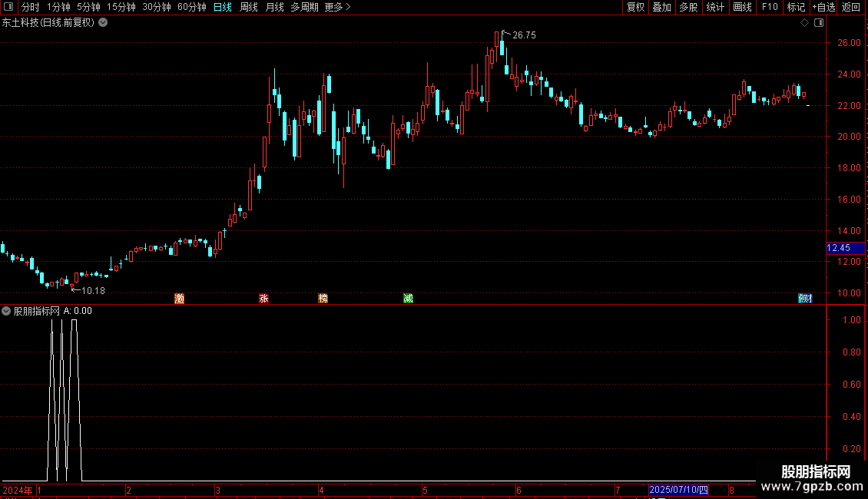Click month 8 on the time axis
Screen dimensions: 868x499
(x=732, y=491)
